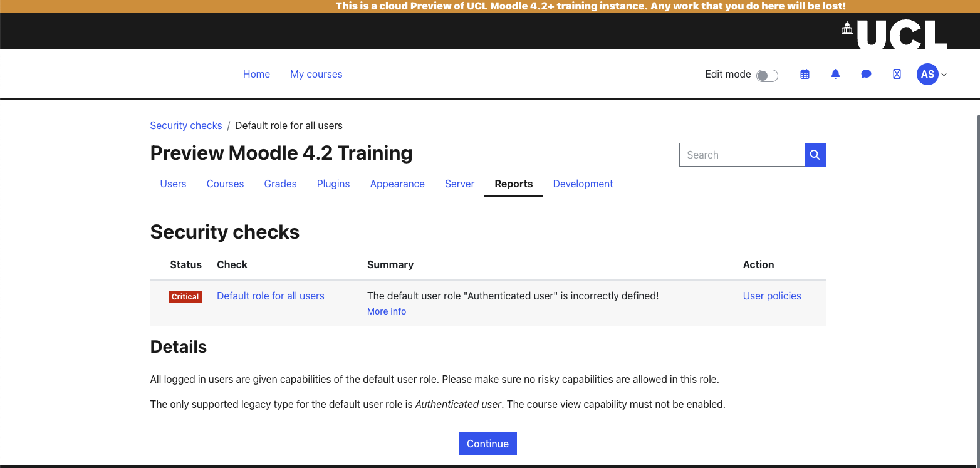The height and width of the screenshot is (468, 980).
Task: Click the Security checks heading
Action: click(225, 232)
